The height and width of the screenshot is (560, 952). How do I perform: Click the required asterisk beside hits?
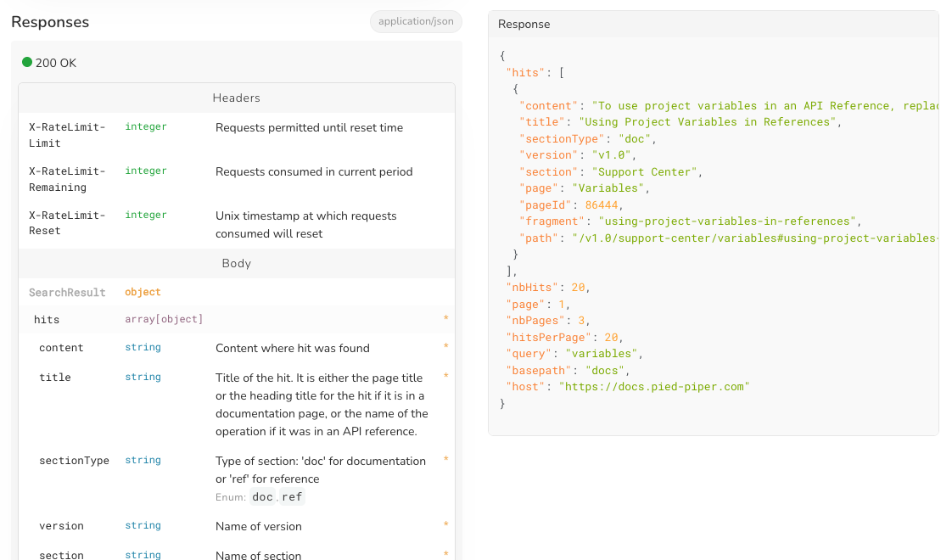click(x=445, y=319)
